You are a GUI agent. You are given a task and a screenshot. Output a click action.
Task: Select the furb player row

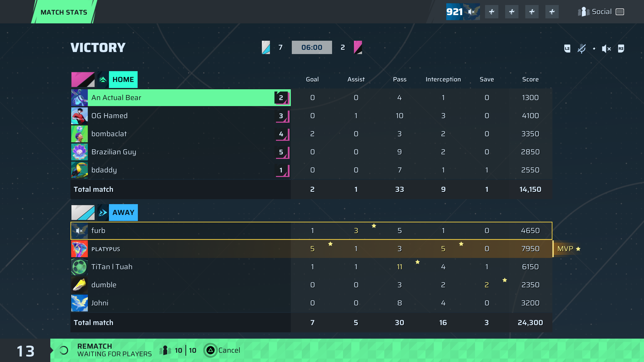coord(311,231)
